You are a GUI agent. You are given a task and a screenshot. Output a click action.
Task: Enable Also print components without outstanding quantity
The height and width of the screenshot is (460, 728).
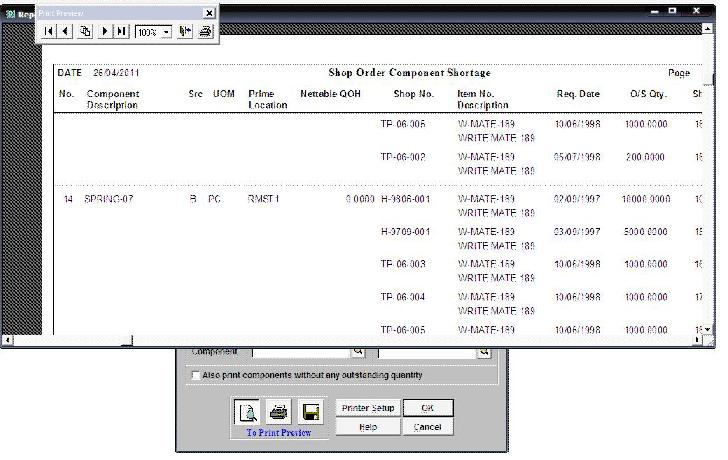point(195,375)
